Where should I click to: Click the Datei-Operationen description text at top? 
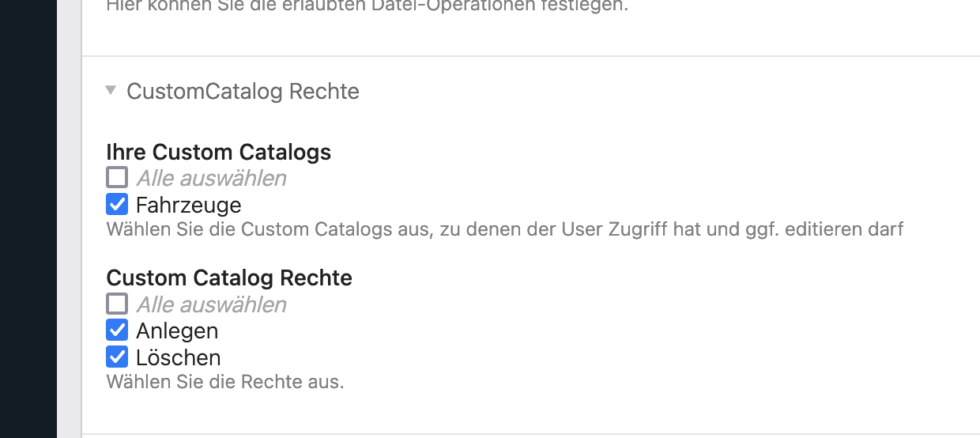367,8
